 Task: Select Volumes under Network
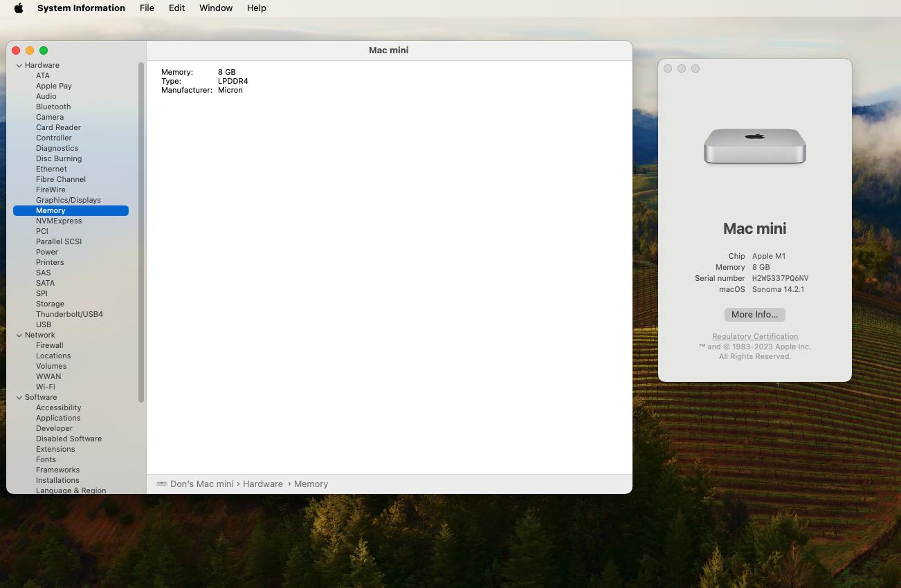pyautogui.click(x=51, y=366)
